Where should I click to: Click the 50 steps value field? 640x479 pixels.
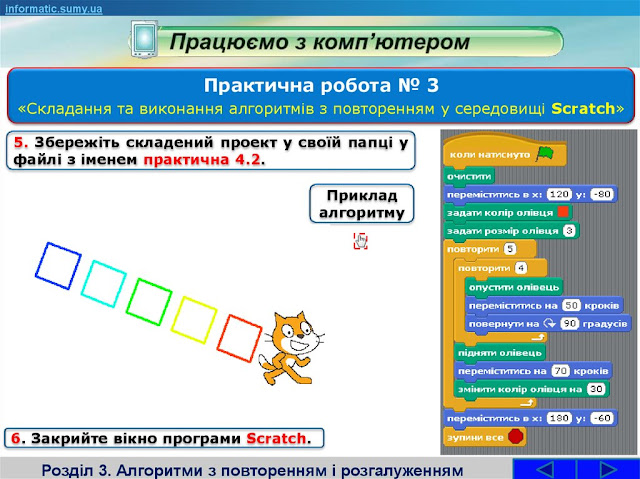(x=571, y=305)
